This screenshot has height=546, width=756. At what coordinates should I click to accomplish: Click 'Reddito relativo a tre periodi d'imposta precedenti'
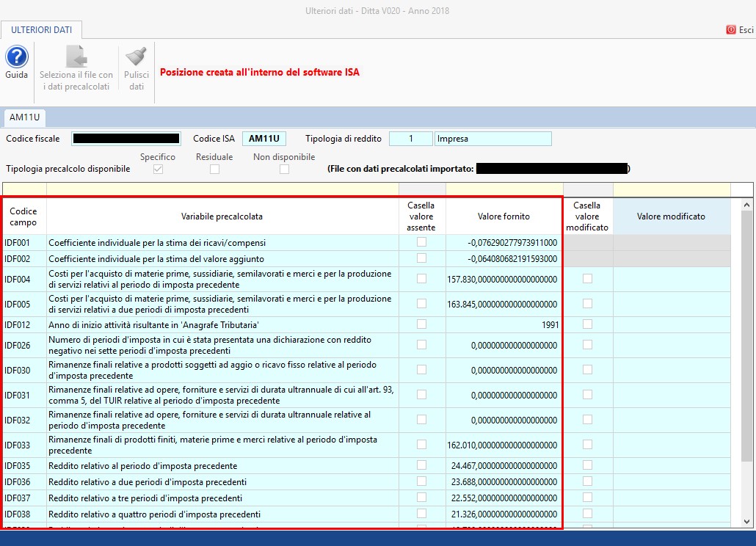coord(145,498)
